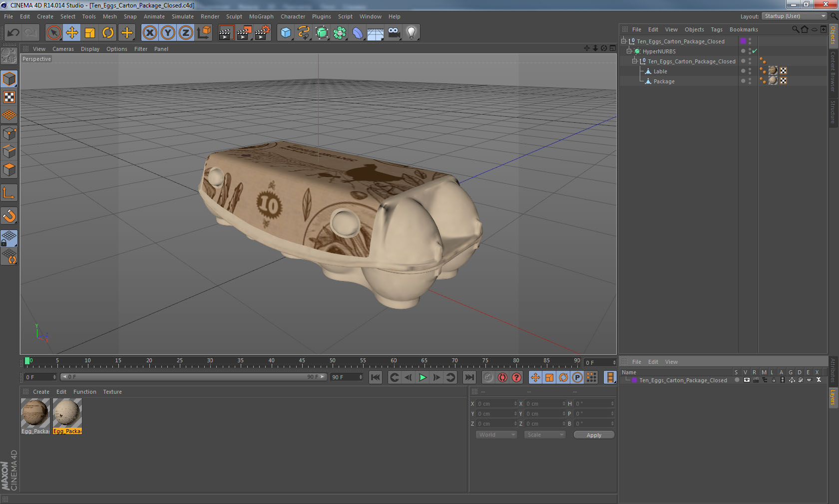Go to end of animation
This screenshot has width=839, height=504.
click(469, 377)
